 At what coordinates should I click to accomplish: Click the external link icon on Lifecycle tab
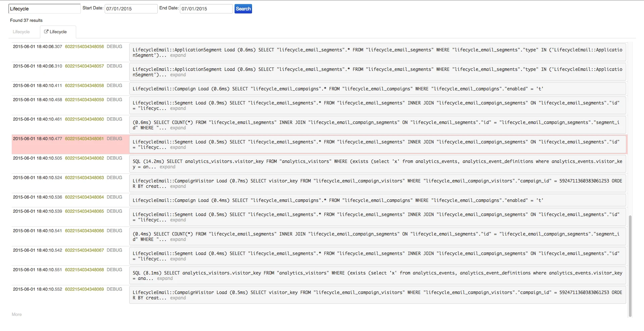(x=46, y=32)
